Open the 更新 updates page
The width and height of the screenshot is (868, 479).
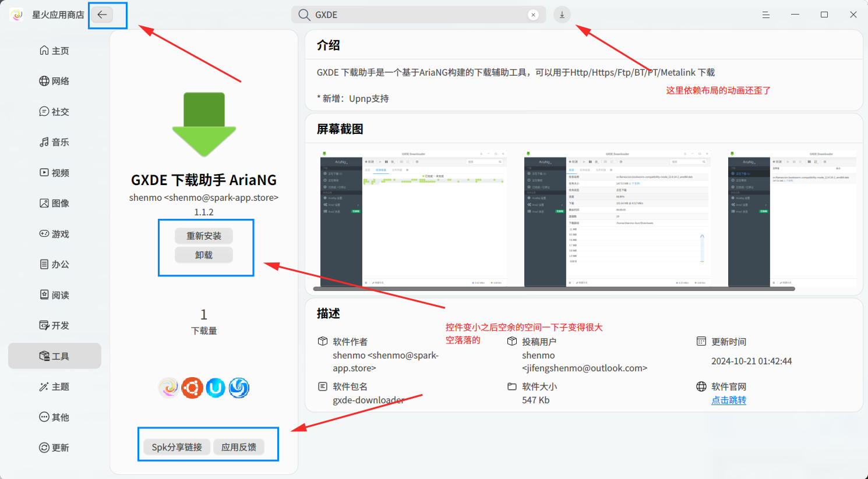coord(55,448)
